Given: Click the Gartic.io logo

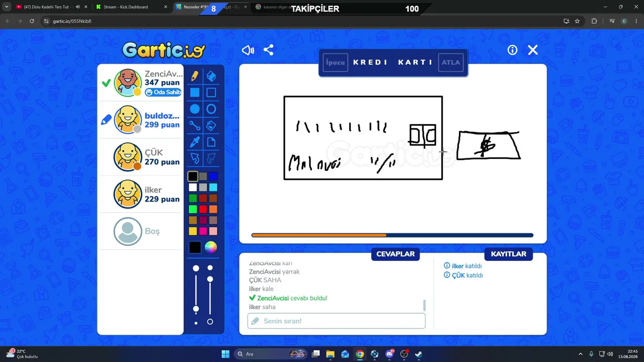Looking at the screenshot, I should tap(164, 50).
